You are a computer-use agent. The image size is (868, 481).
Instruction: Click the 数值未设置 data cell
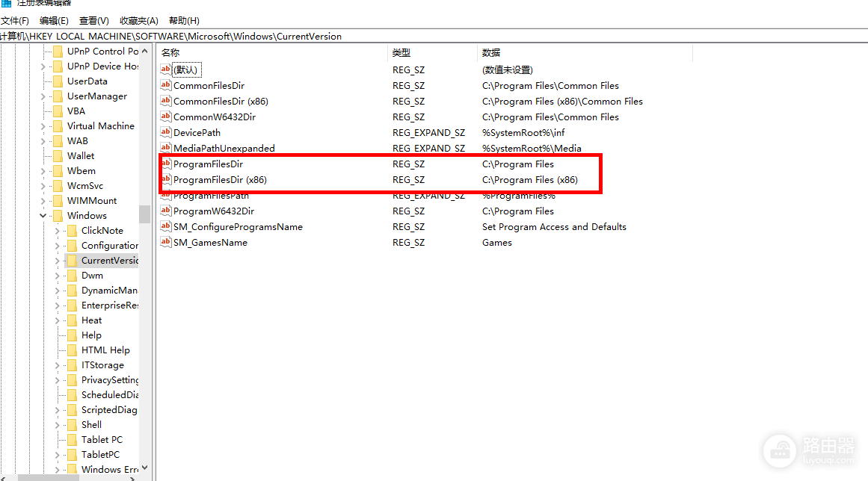[x=507, y=69]
